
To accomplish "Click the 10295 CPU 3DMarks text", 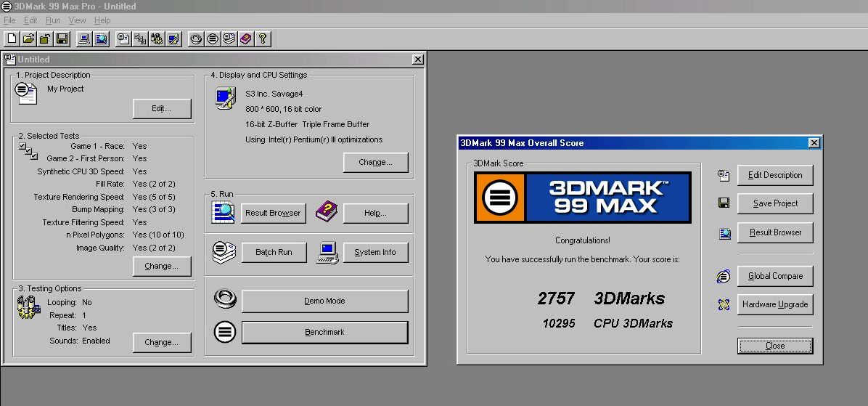I will tap(608, 323).
